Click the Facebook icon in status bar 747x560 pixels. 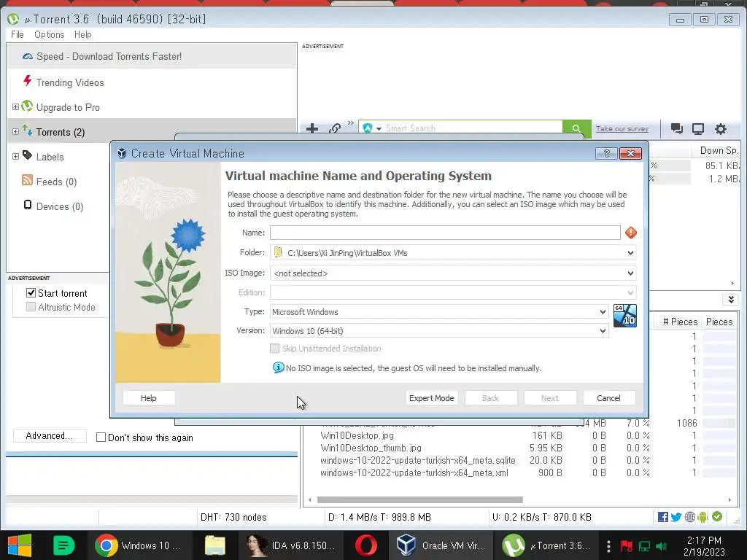coord(662,517)
